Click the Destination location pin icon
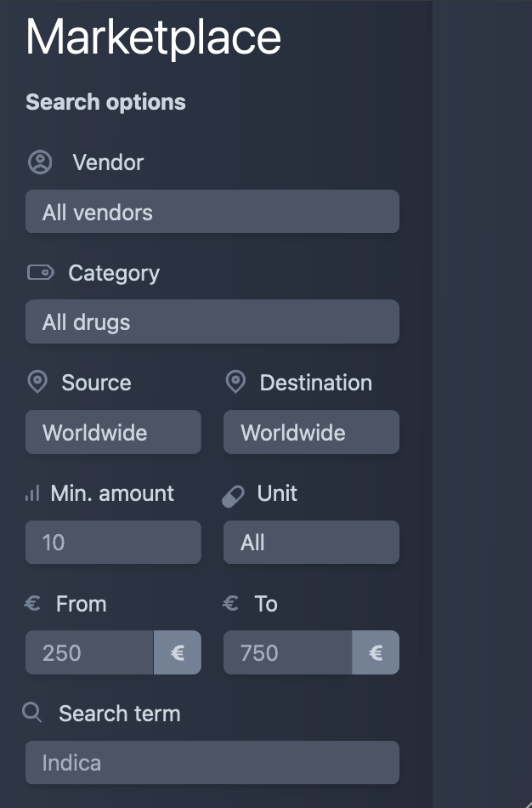This screenshot has width=532, height=808. (235, 383)
